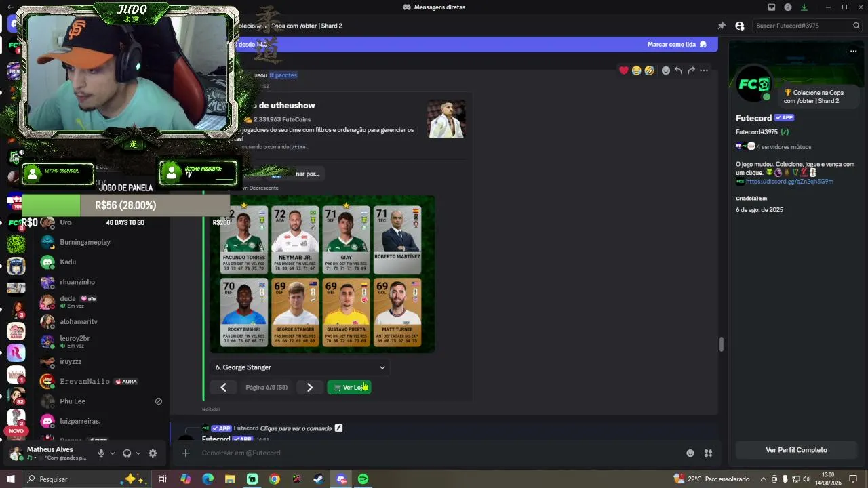Open the Discord inbox icon
Image resolution: width=868 pixels, height=488 pixels.
(772, 7)
